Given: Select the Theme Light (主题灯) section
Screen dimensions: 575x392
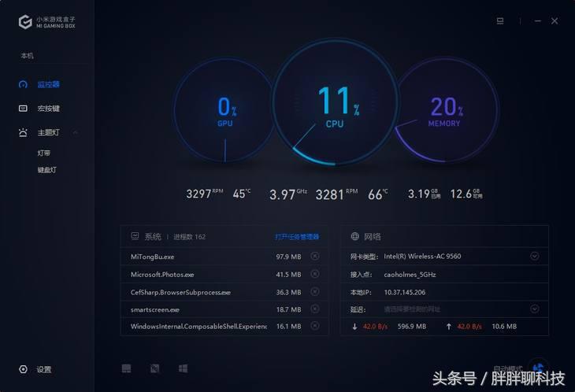Looking at the screenshot, I should coord(48,132).
